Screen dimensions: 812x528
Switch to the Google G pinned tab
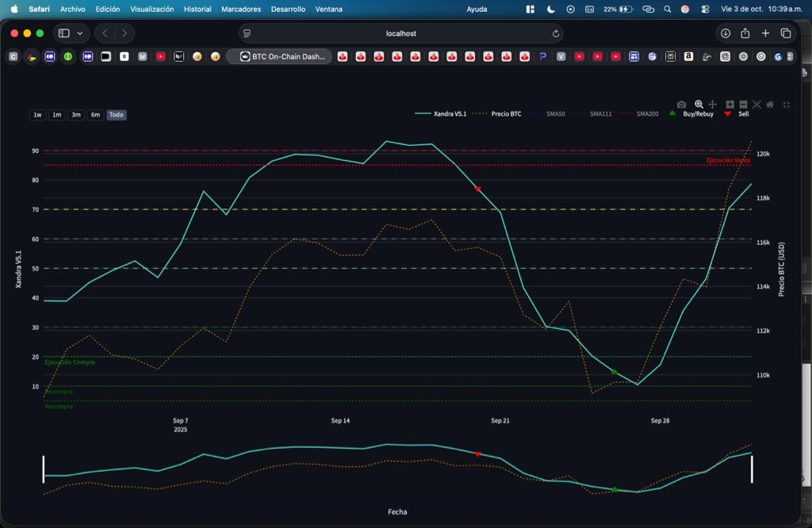tap(778, 56)
